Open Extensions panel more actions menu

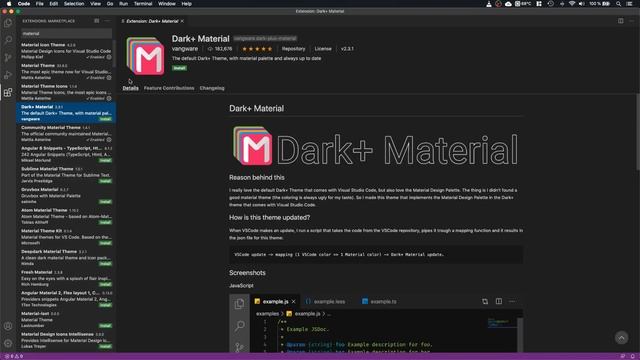point(107,21)
